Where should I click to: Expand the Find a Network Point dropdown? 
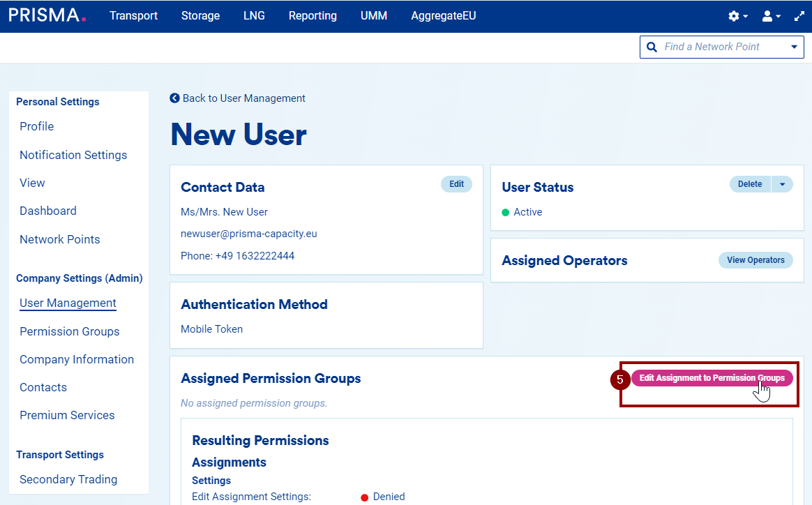click(x=794, y=47)
